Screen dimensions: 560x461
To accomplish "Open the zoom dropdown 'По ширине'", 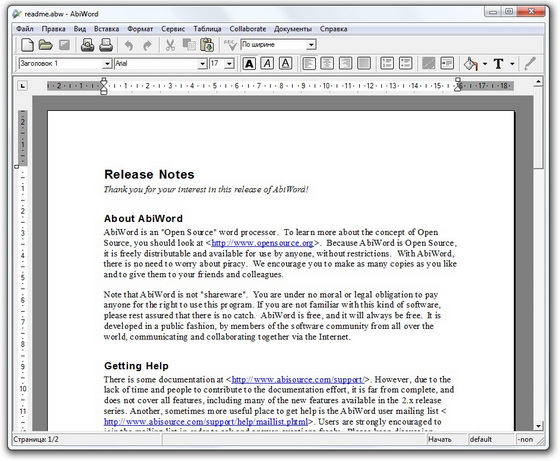I will [311, 45].
